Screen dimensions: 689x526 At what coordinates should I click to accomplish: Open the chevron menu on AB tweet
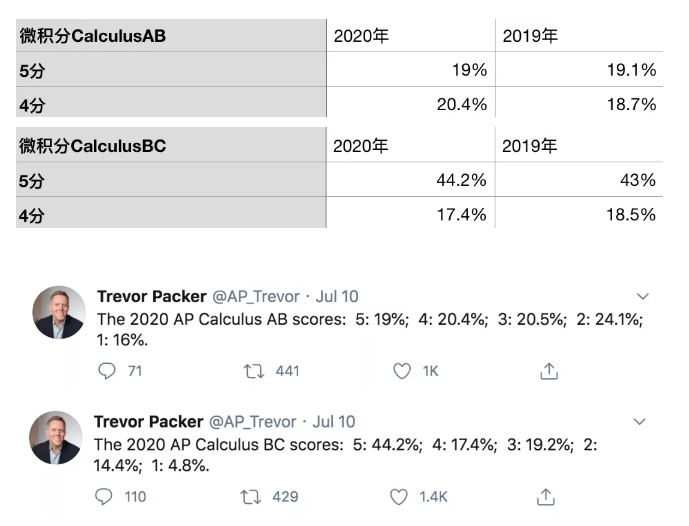pos(643,297)
